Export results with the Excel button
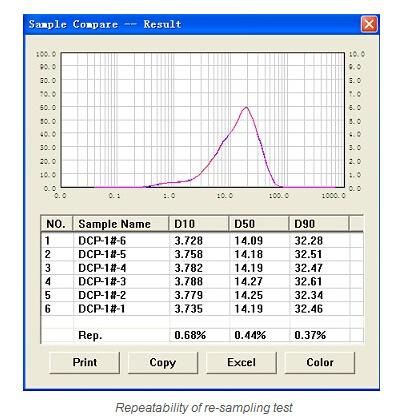This screenshot has width=399, height=420. pyautogui.click(x=241, y=362)
